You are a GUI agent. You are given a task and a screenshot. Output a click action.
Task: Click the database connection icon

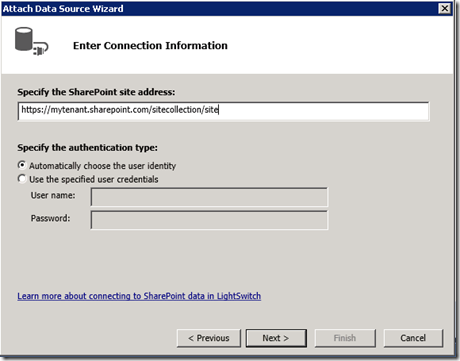(32, 41)
